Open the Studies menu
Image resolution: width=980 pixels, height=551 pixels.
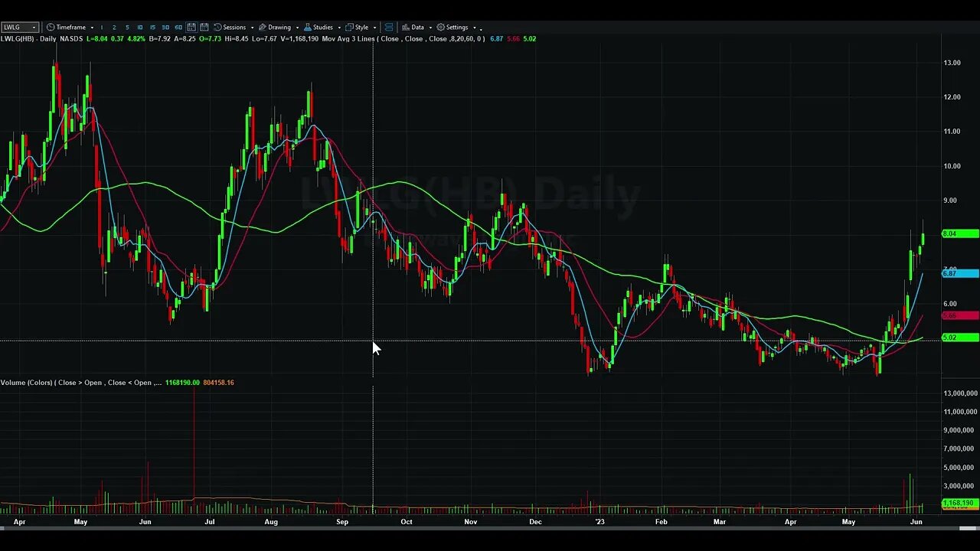pos(323,27)
